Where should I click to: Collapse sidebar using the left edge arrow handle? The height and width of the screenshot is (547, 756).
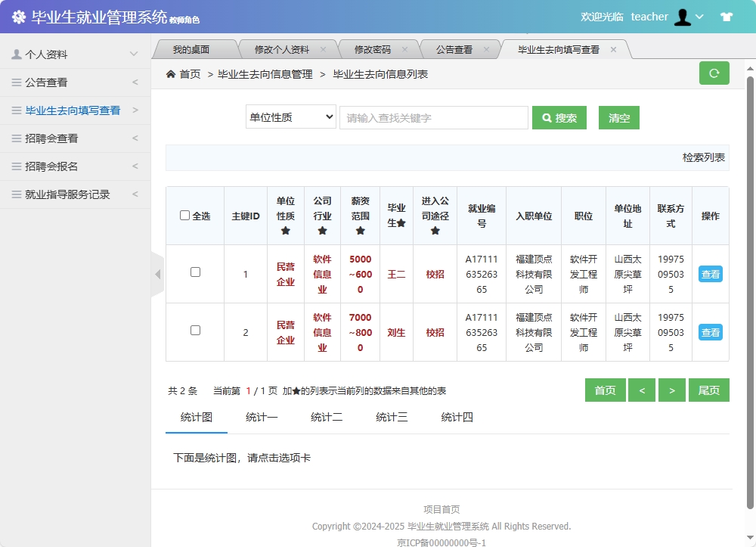pos(158,275)
